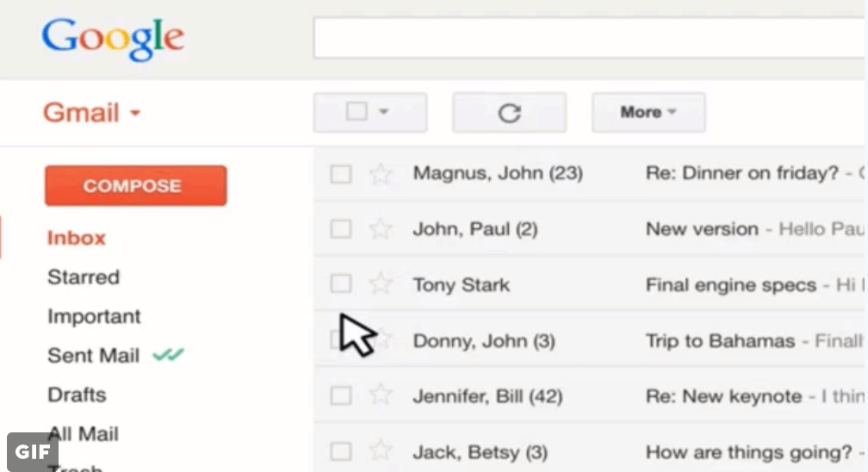
Task: Open the Starred folder
Action: pyautogui.click(x=84, y=277)
